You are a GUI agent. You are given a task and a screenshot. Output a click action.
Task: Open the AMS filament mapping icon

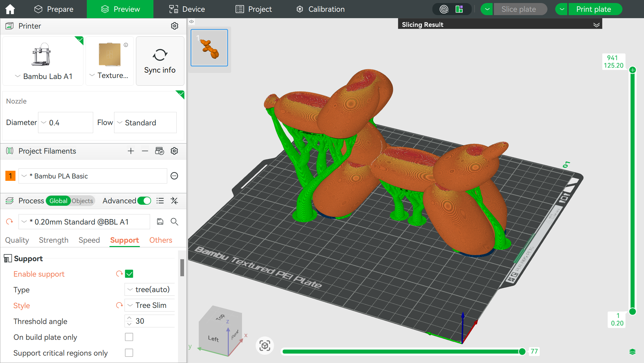[159, 151]
